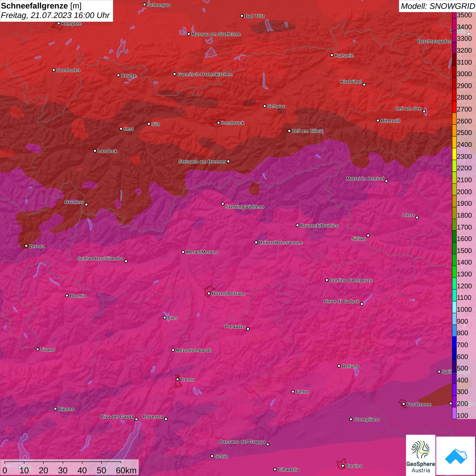Click the Murnau am Staffelsee label

tap(216, 34)
